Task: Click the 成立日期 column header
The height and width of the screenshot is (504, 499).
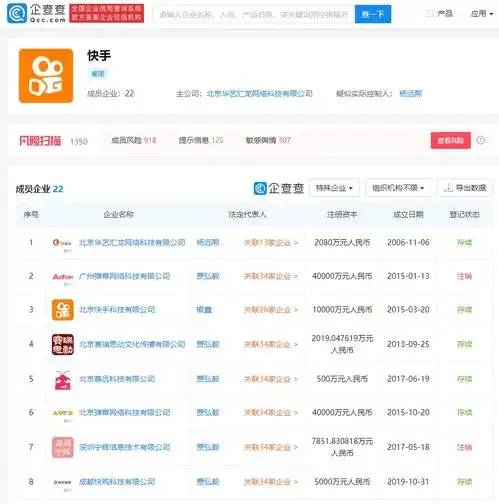Action: [x=408, y=214]
